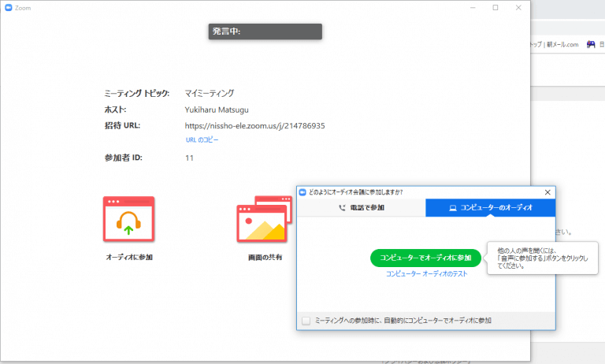Click the URL のコピー link
The height and width of the screenshot is (364, 605).
(x=202, y=139)
